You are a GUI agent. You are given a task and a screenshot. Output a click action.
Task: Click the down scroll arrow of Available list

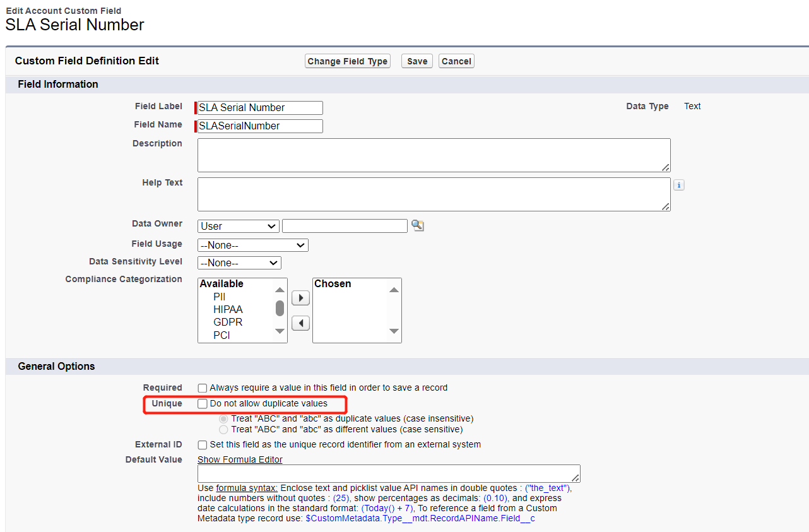click(280, 333)
